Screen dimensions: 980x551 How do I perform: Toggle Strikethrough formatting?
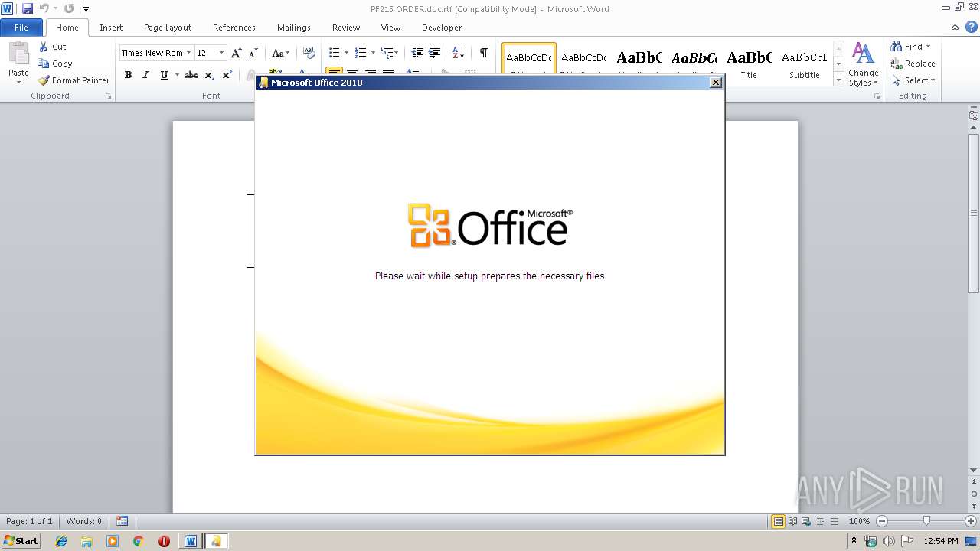tap(191, 75)
